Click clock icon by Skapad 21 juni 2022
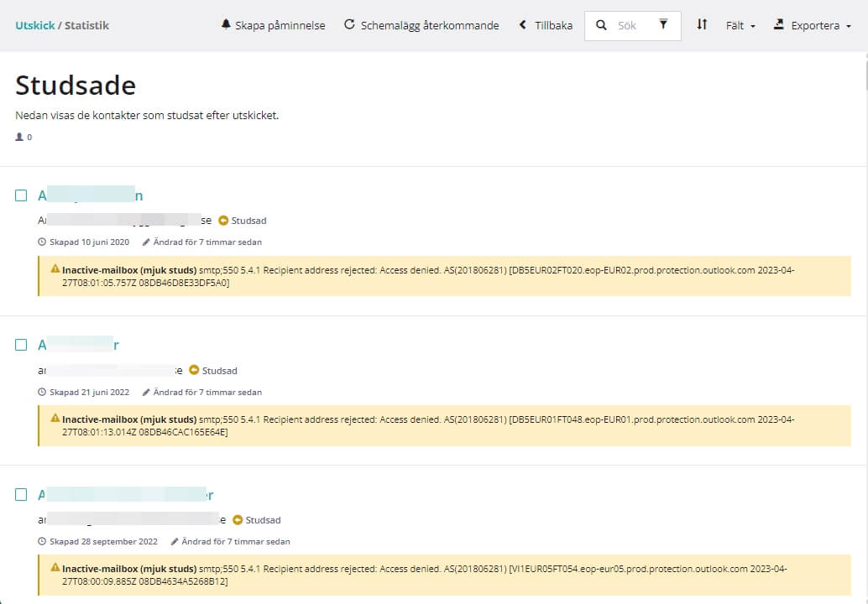 [x=42, y=392]
